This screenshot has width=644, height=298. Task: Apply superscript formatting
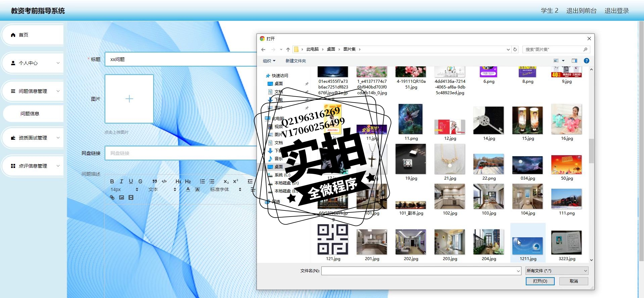click(236, 181)
